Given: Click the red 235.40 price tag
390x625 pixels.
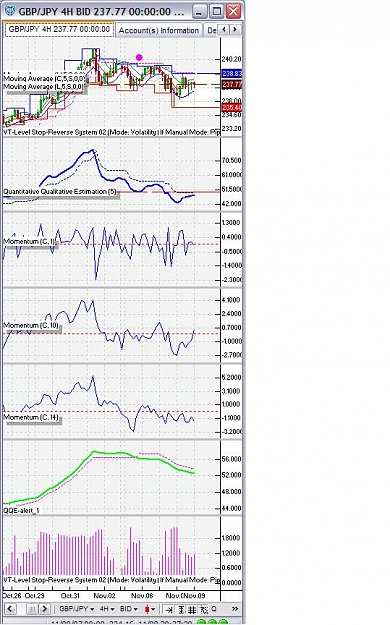Looking at the screenshot, I should coord(232,108).
